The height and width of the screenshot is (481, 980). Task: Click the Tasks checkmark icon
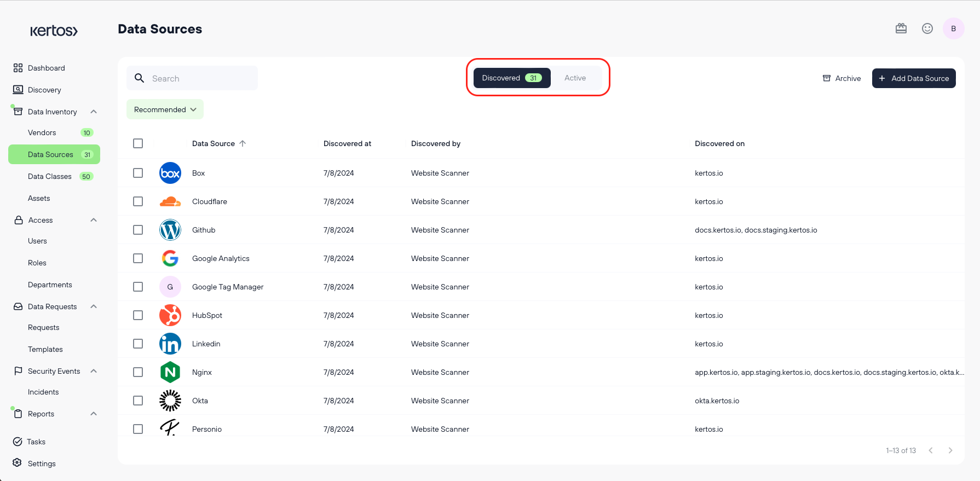18,442
